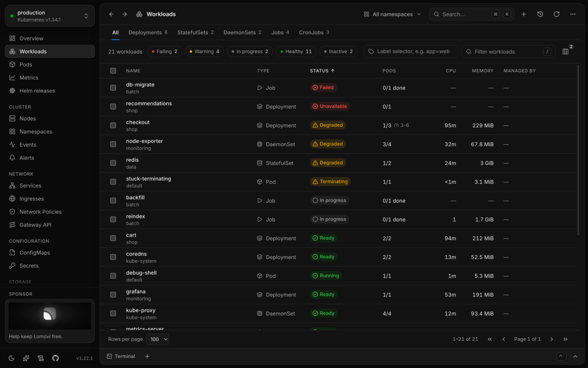The width and height of the screenshot is (588, 368).
Task: Change rows per page dropdown
Action: point(158,339)
